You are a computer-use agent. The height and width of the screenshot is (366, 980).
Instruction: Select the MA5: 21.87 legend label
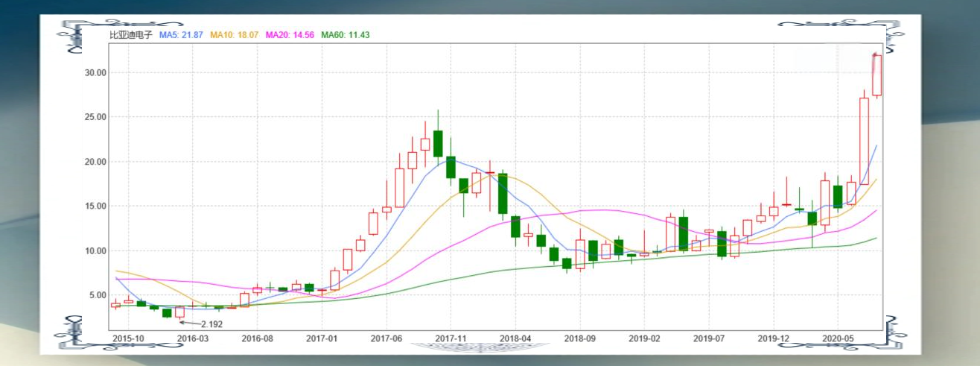(x=181, y=35)
